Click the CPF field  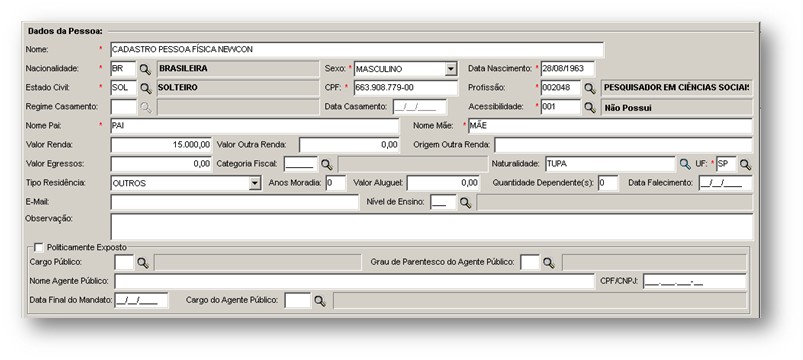405,88
